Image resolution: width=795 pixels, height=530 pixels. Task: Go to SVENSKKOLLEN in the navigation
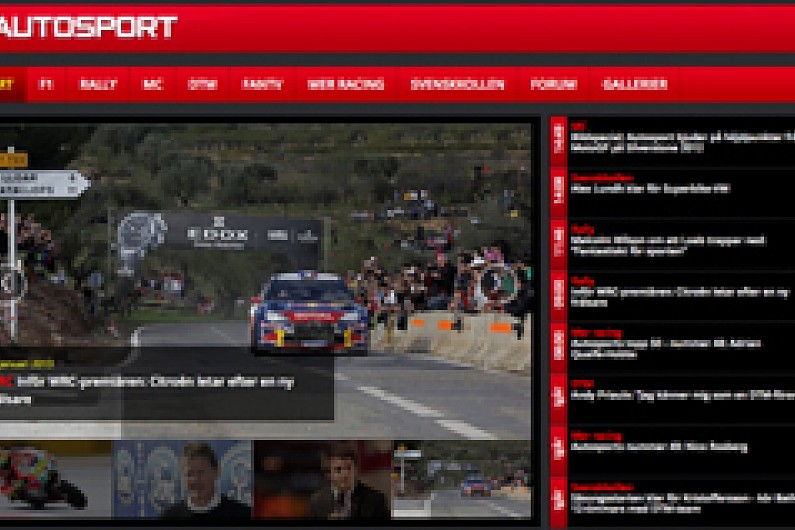457,84
